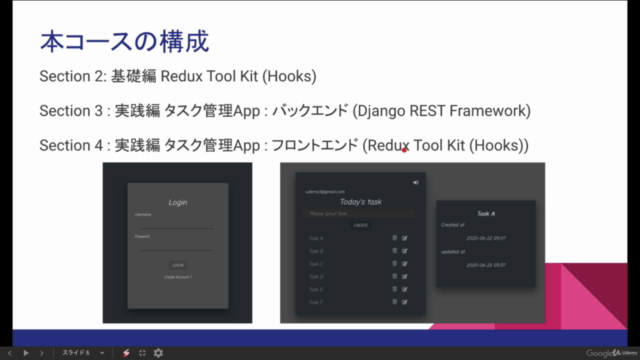The image size is (640, 360).
Task: Advance to next slide arrow
Action: [x=41, y=353]
